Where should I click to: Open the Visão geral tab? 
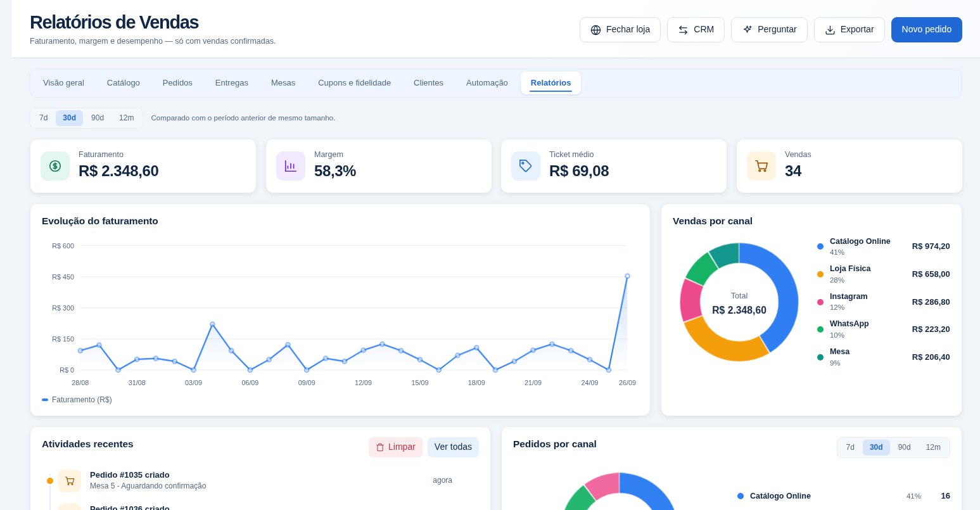click(63, 83)
